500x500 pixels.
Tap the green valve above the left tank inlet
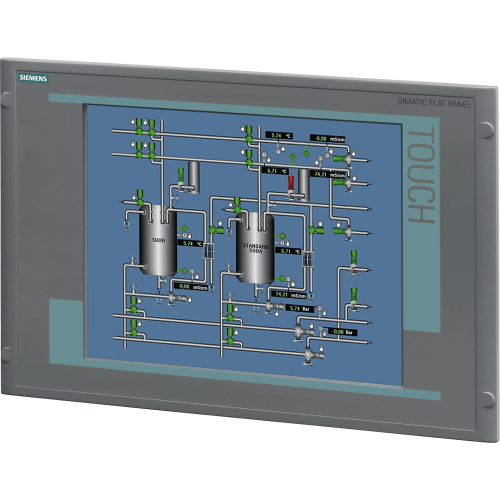[140, 197]
